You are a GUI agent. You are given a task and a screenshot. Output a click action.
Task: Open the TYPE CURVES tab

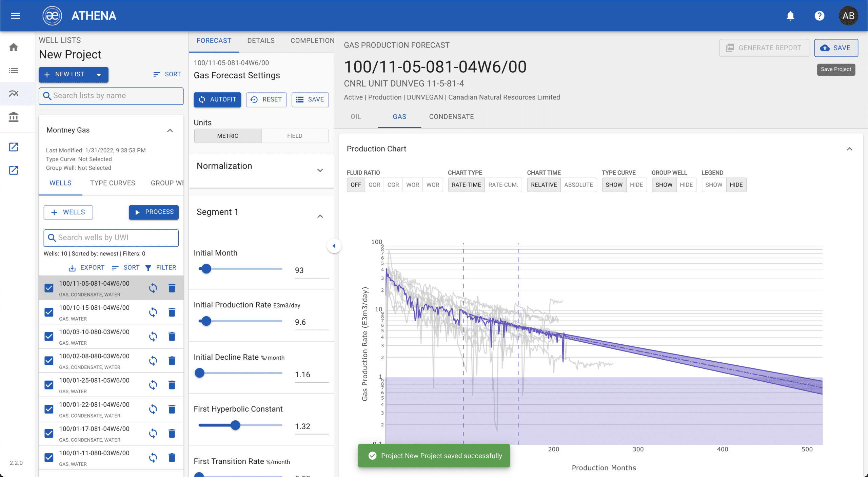point(112,183)
